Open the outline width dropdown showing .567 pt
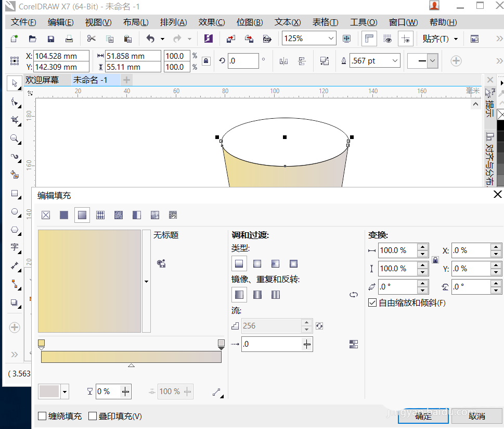The image size is (504, 429). [x=394, y=60]
